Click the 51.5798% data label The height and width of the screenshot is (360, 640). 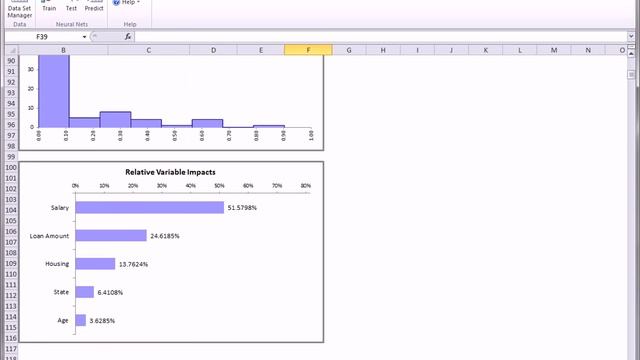click(242, 208)
